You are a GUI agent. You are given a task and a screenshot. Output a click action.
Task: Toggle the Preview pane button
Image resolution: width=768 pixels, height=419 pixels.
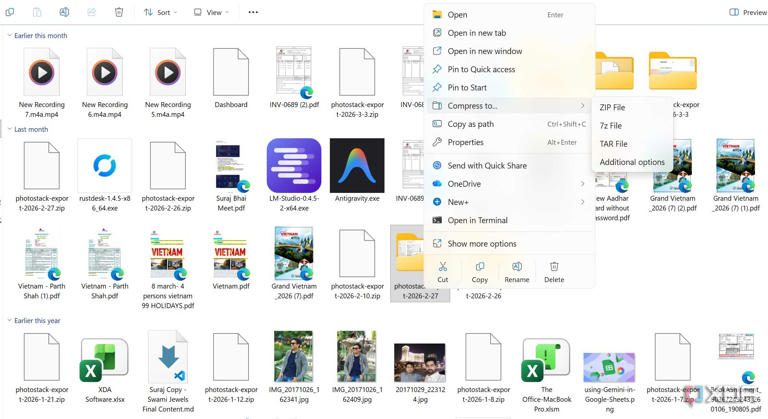pyautogui.click(x=747, y=12)
